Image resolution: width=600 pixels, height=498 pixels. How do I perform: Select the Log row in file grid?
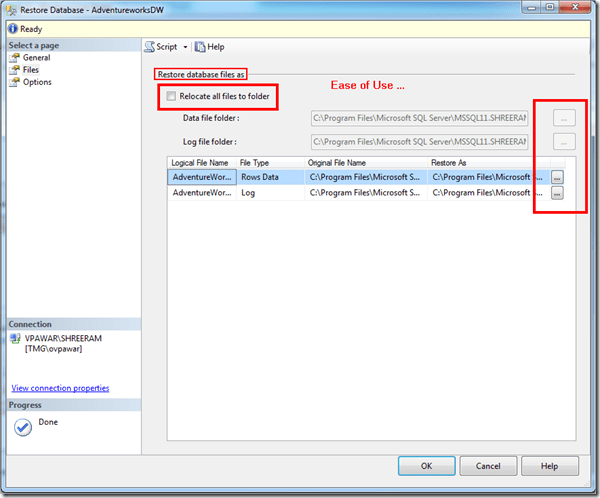(270, 193)
